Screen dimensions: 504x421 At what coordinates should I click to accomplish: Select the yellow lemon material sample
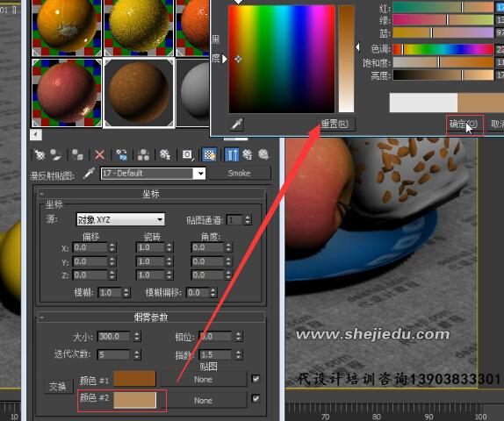tap(139, 26)
